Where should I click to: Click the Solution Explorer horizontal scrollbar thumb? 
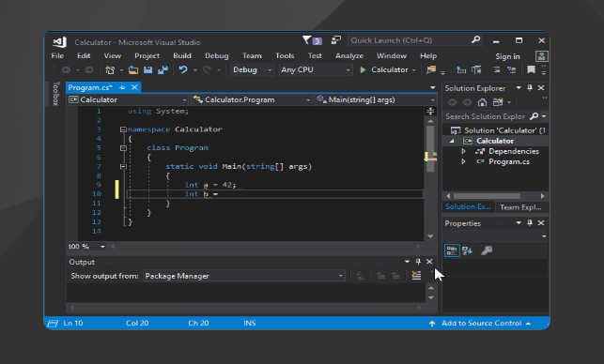pyautogui.click(x=487, y=196)
